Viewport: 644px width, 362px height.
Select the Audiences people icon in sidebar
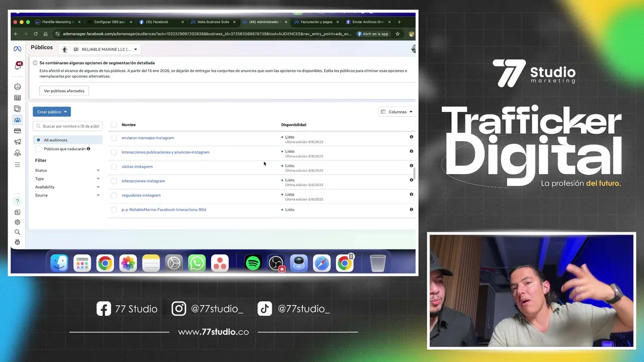coord(17,120)
